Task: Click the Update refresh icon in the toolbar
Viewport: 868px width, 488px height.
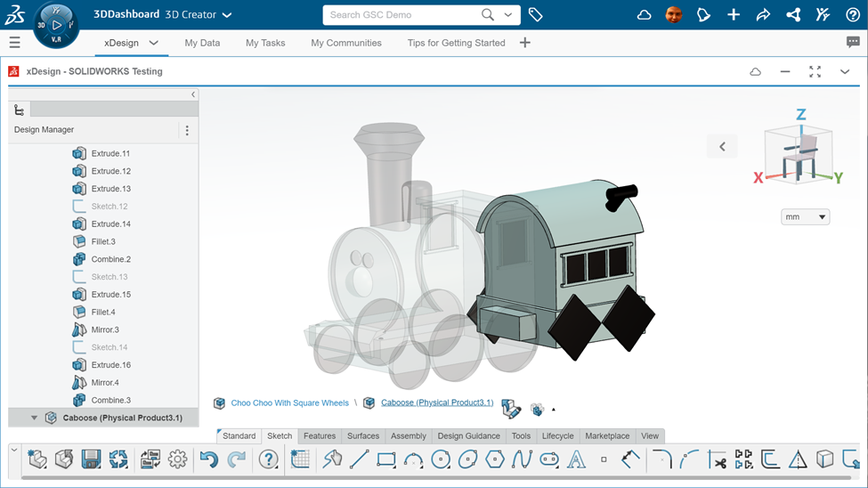Action: (x=118, y=460)
